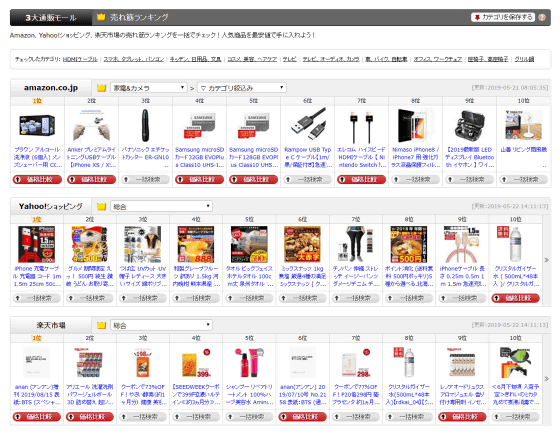Open the Yahoo jeans チノパン thumbnail
The image size is (560, 434).
[x=356, y=244]
